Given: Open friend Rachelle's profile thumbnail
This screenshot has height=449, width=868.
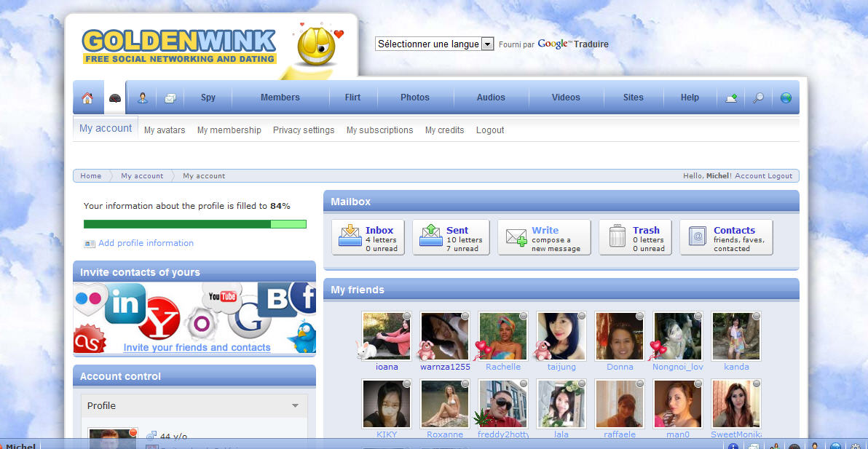Looking at the screenshot, I should pyautogui.click(x=502, y=336).
